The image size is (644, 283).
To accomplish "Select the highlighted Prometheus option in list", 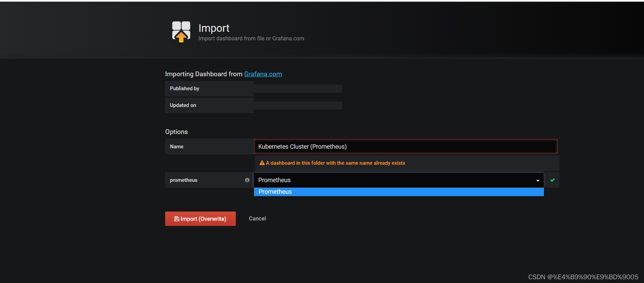I will pyautogui.click(x=399, y=192).
